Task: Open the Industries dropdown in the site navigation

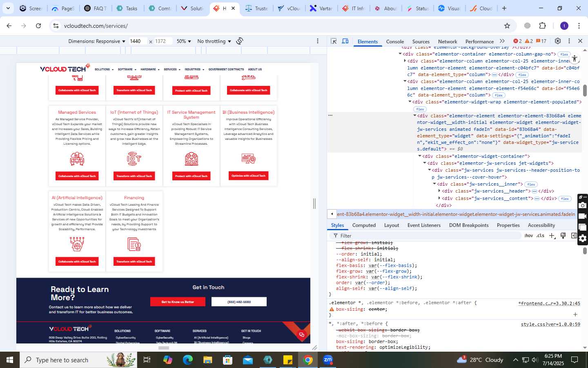Action: pos(194,70)
